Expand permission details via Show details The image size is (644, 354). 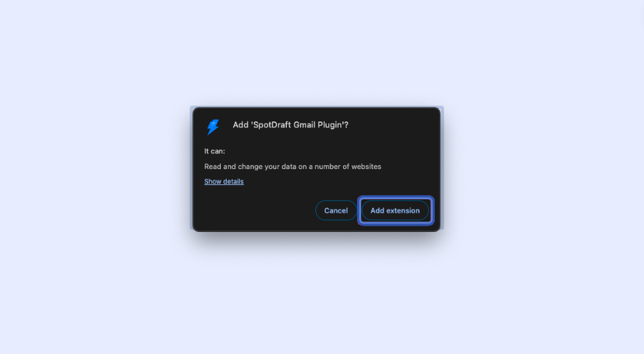[224, 181]
